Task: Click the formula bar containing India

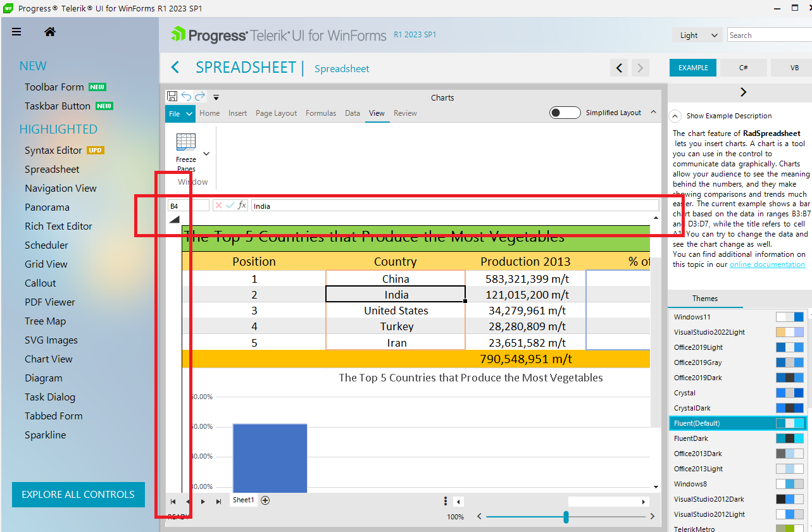Action: (455, 206)
